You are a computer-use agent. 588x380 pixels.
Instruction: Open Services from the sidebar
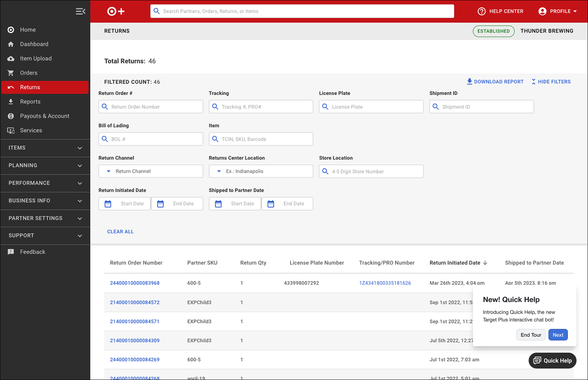click(45, 130)
